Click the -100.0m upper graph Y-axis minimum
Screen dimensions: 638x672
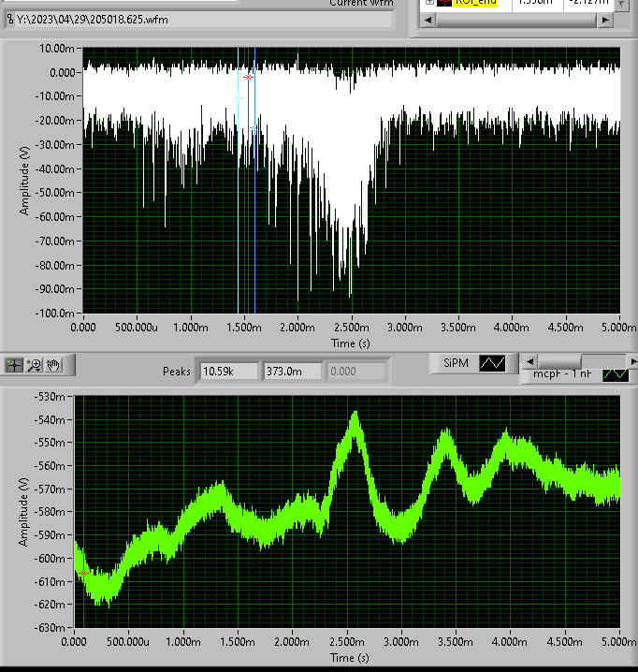pos(55,314)
